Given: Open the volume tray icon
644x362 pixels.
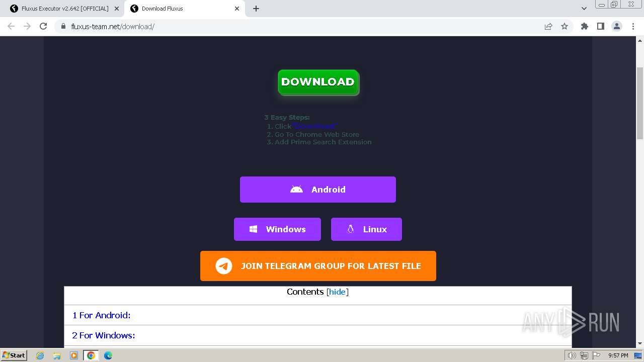Looking at the screenshot, I should pyautogui.click(x=572, y=355).
